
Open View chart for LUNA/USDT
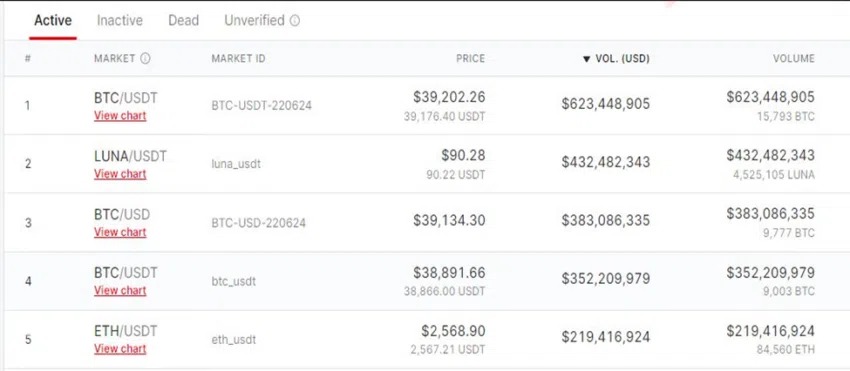pyautogui.click(x=120, y=174)
